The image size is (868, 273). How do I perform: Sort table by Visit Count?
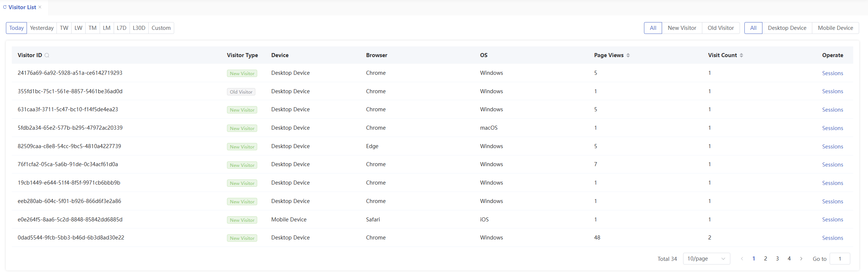(741, 55)
